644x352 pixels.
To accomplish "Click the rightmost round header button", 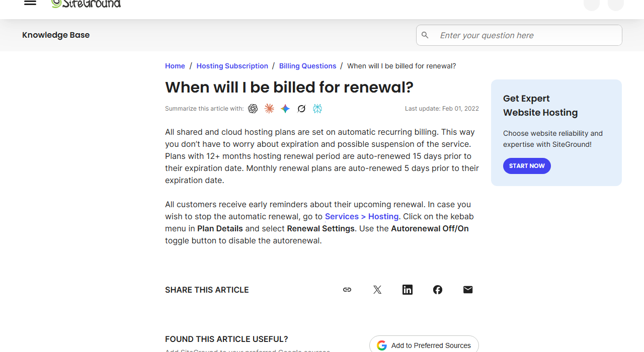I will coord(616,4).
